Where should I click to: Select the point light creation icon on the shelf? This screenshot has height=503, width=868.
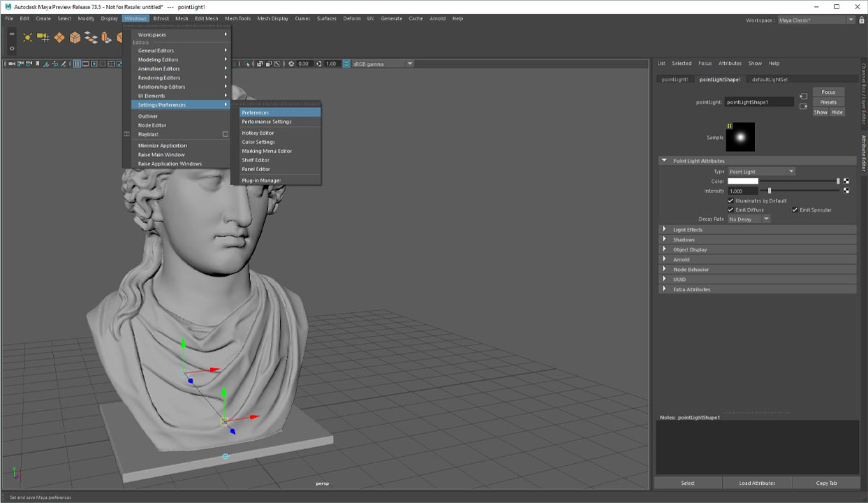pos(28,37)
